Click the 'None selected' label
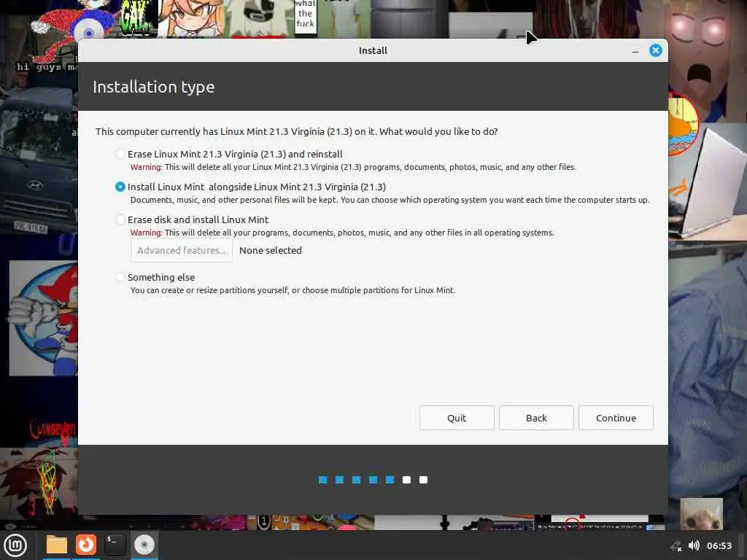747x560 pixels. coord(270,251)
